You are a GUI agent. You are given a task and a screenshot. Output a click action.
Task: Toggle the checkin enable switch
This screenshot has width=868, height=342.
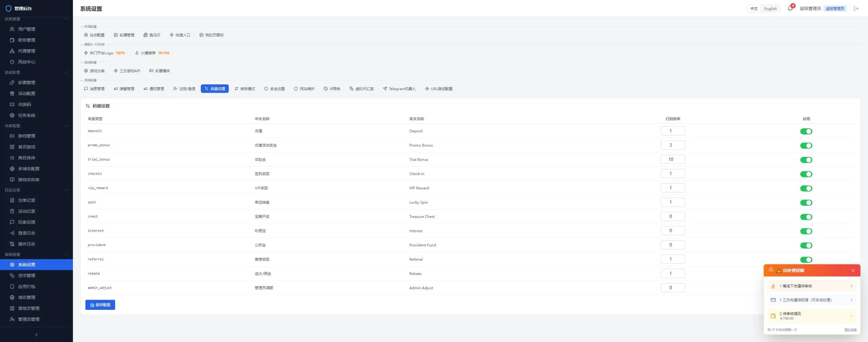pyautogui.click(x=806, y=174)
